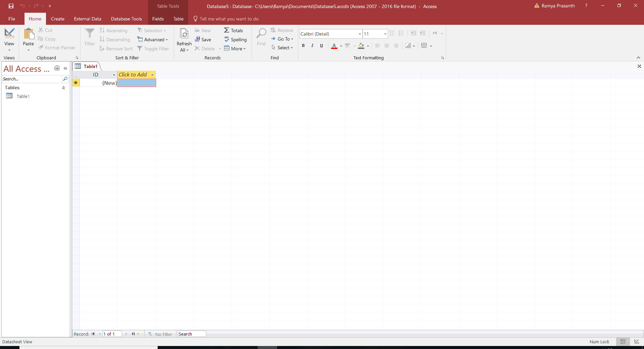Toggle Bold formatting
Image resolution: width=644 pixels, height=349 pixels.
click(x=303, y=46)
